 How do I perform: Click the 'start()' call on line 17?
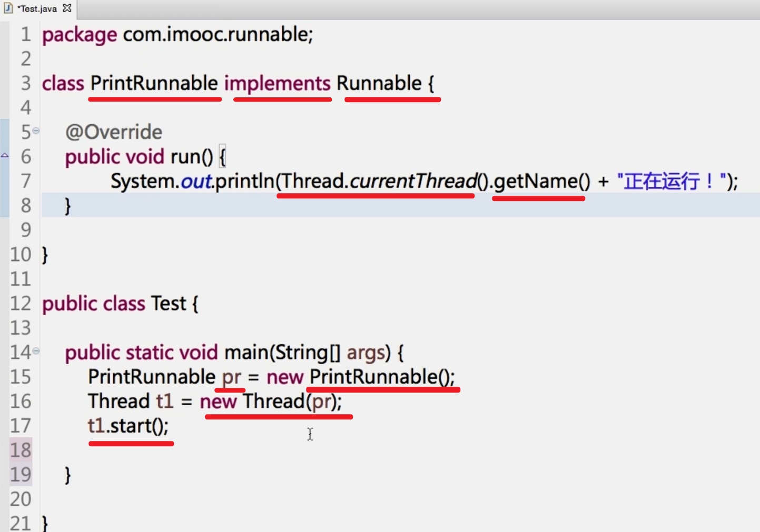[137, 426]
